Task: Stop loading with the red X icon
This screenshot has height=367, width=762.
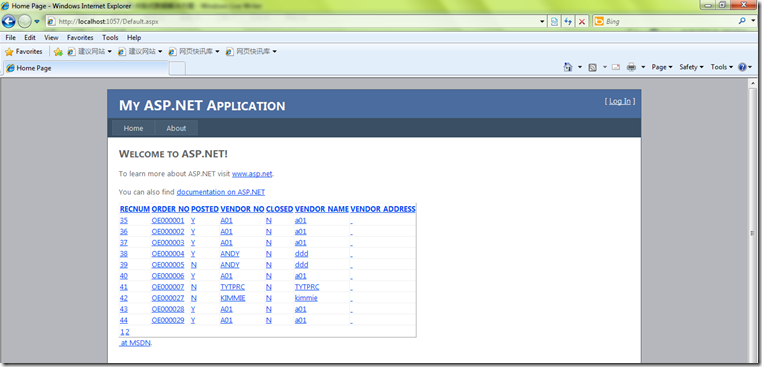Action: click(582, 22)
